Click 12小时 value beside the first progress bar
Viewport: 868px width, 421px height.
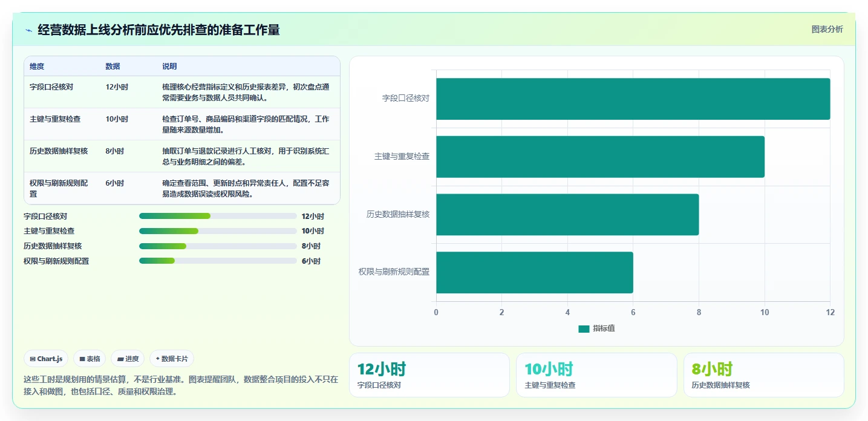[313, 216]
